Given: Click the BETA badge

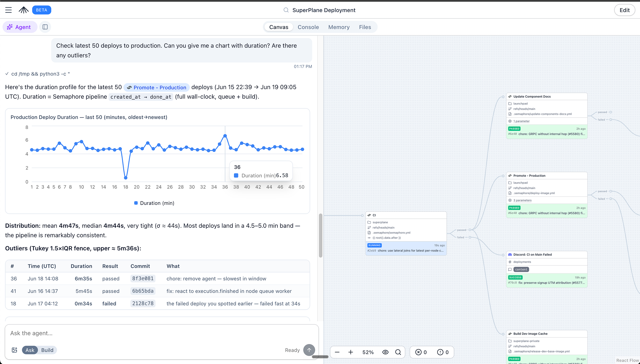Looking at the screenshot, I should pos(42,10).
